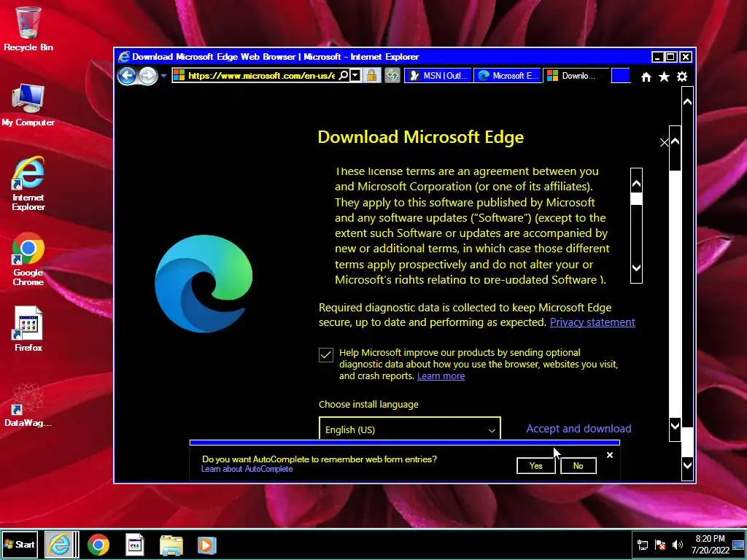This screenshot has width=747, height=560.
Task: Open favorites with the star icon
Action: [664, 77]
